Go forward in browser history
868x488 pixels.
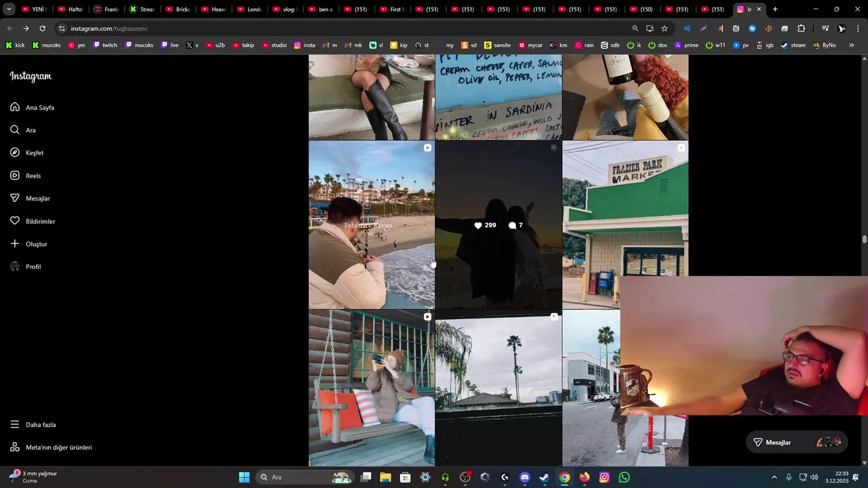(26, 28)
